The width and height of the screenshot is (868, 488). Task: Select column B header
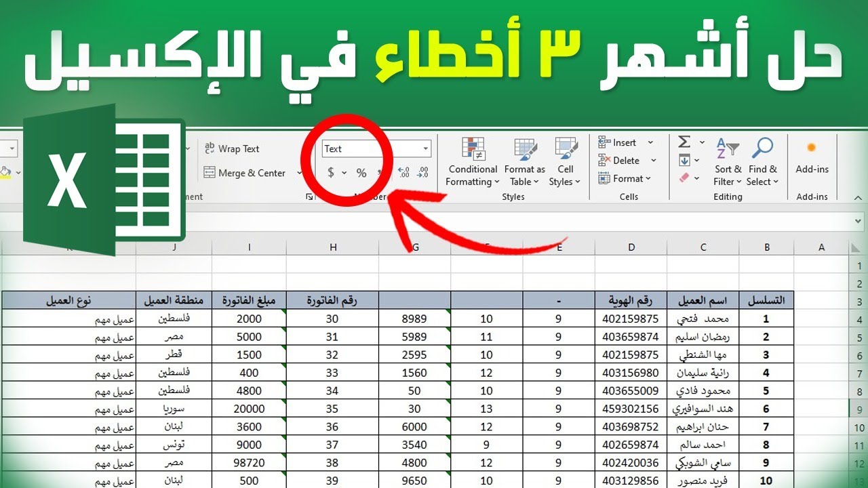pyautogui.click(x=767, y=247)
